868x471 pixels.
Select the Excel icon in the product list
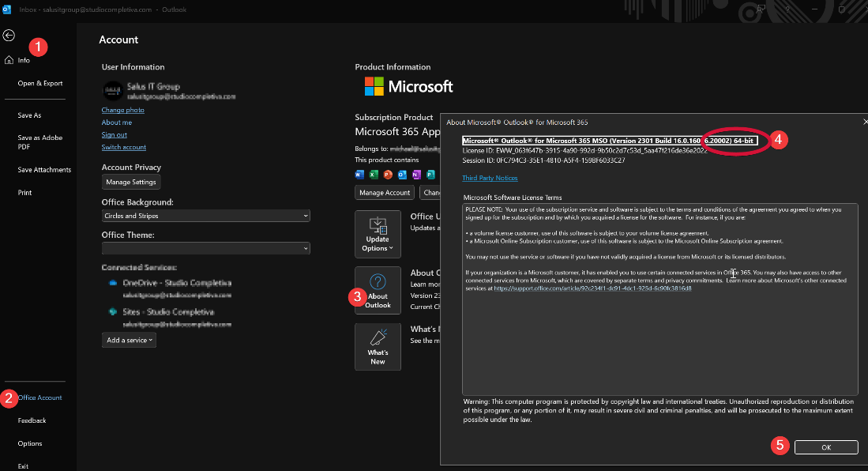[372, 175]
